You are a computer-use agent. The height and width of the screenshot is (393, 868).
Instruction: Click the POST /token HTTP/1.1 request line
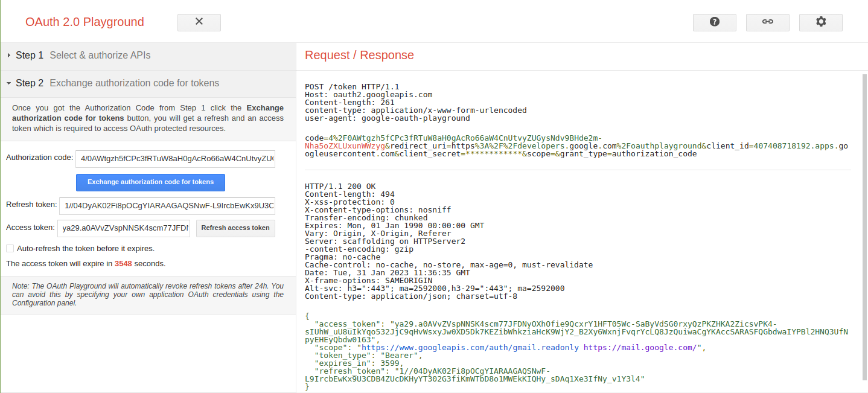[352, 87]
